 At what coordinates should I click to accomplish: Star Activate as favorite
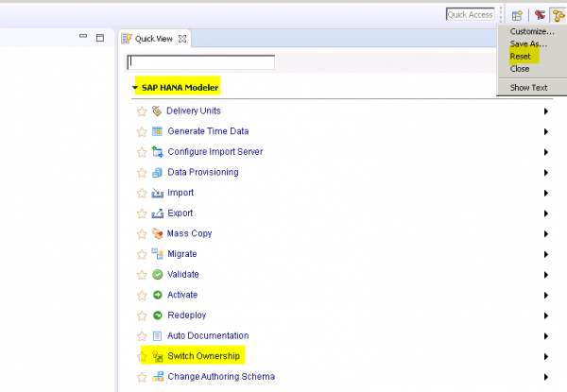[142, 296]
